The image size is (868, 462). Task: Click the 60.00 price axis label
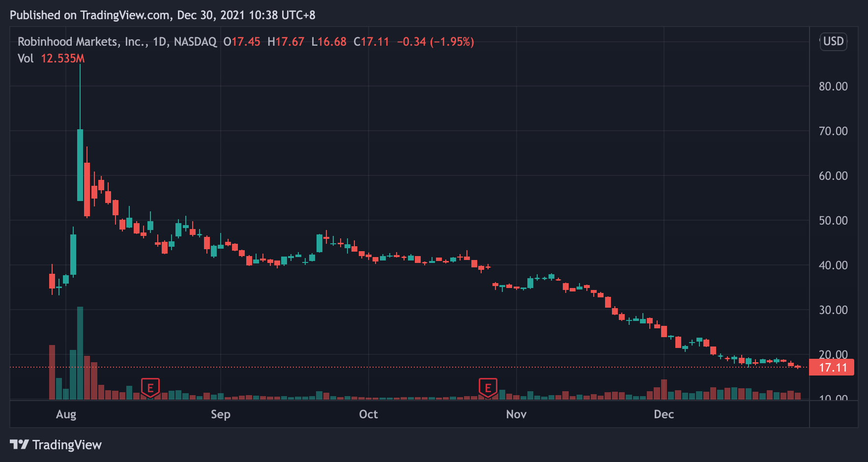pyautogui.click(x=833, y=176)
